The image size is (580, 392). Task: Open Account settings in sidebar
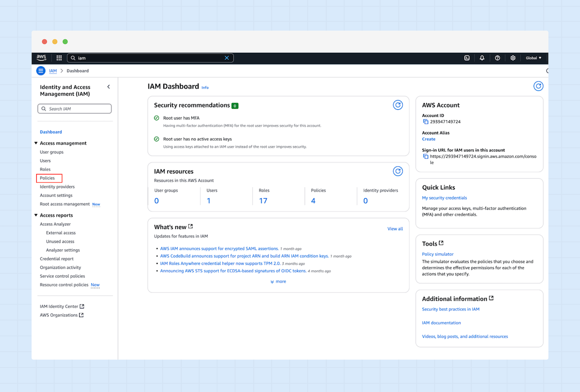click(x=56, y=196)
